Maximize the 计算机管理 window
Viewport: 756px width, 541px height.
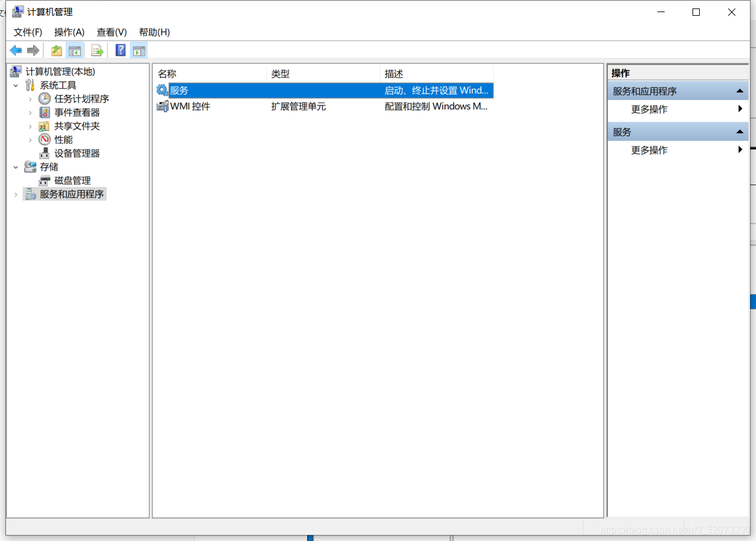point(696,12)
